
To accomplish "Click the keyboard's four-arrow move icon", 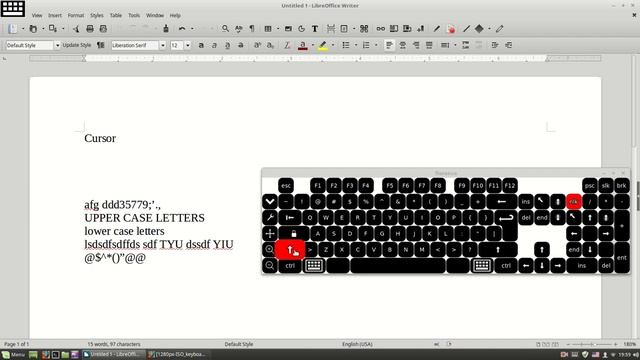I will click(270, 233).
